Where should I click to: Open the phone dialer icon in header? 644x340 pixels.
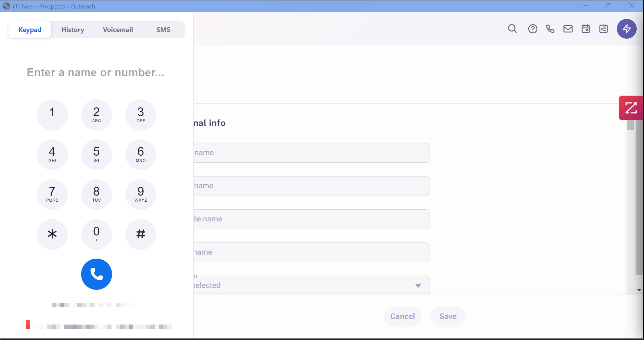[550, 29]
